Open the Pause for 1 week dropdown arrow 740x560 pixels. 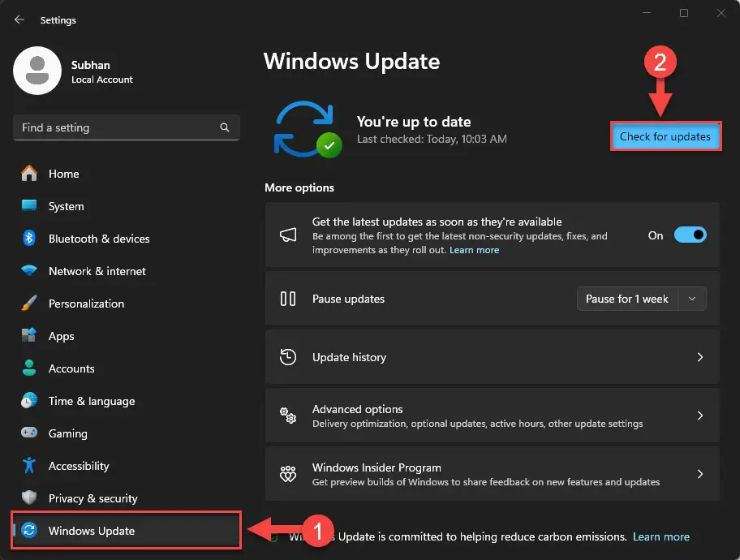click(692, 299)
